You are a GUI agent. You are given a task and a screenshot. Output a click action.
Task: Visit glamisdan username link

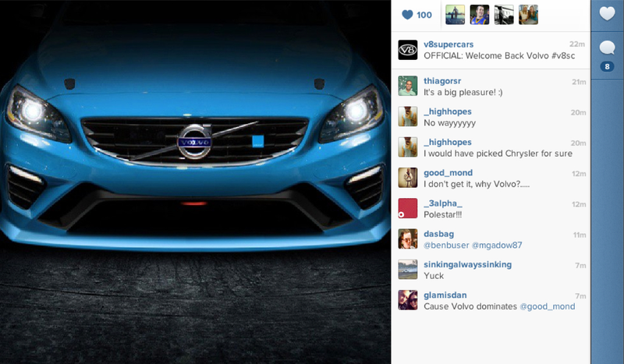coord(445,295)
